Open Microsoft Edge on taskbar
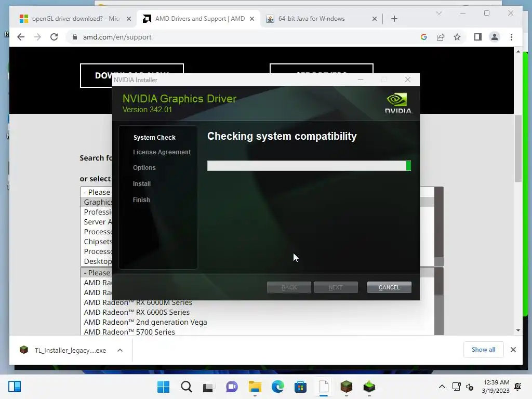Image resolution: width=532 pixels, height=399 pixels. pyautogui.click(x=278, y=387)
